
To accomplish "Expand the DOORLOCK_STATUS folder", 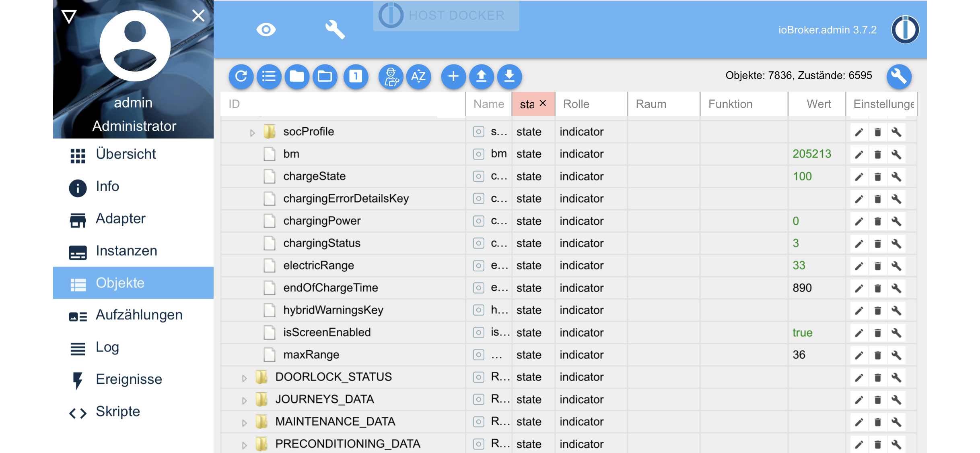I will pos(244,378).
